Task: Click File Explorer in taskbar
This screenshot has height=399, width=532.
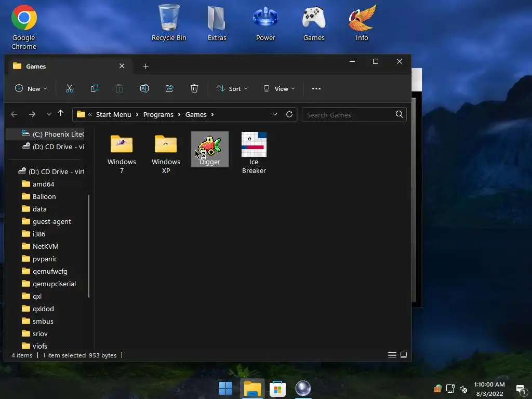Action: click(252, 388)
